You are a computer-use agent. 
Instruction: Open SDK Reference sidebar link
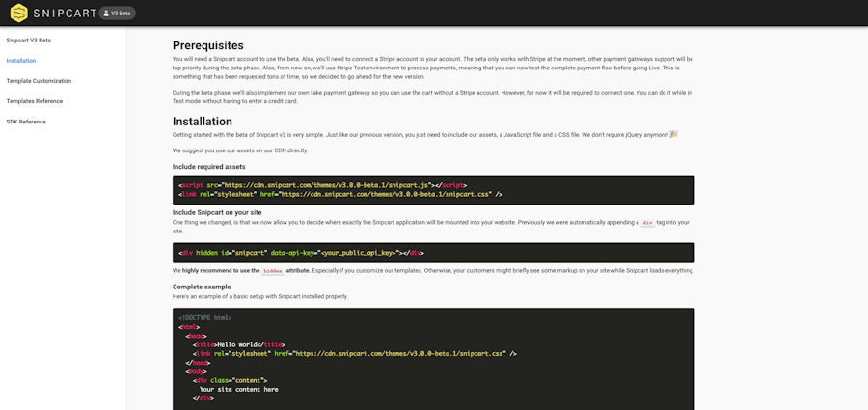point(26,122)
